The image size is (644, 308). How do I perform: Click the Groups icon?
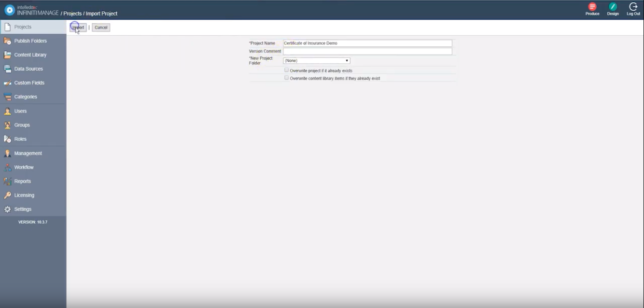[7, 125]
